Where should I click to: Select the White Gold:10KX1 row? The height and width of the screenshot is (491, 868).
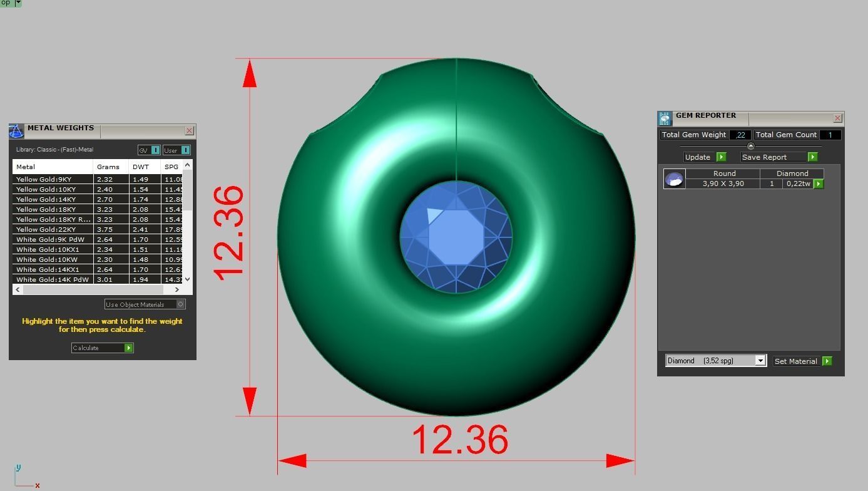pos(98,250)
